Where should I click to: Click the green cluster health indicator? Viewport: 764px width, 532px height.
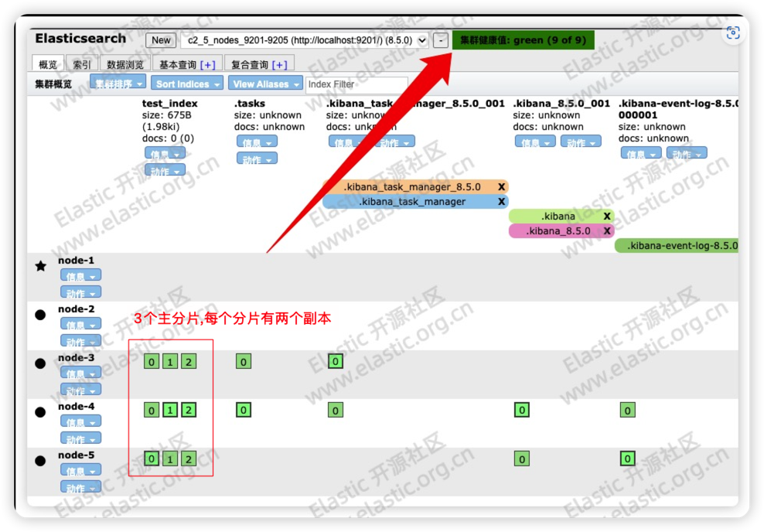pyautogui.click(x=524, y=40)
